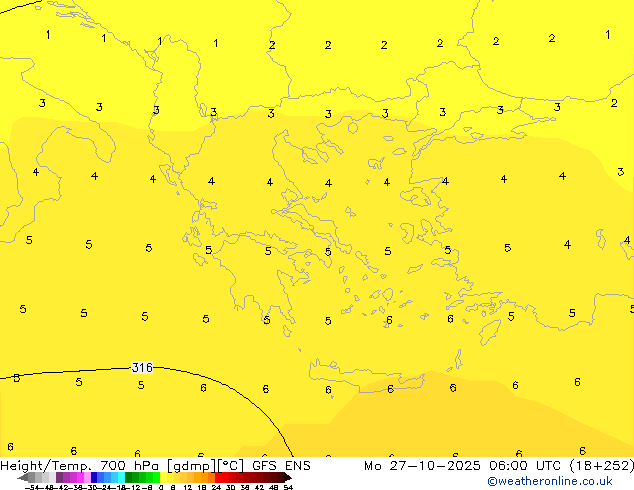Open the weatheronline.co.uk copyright link
The width and height of the screenshot is (634, 490).
(x=550, y=481)
